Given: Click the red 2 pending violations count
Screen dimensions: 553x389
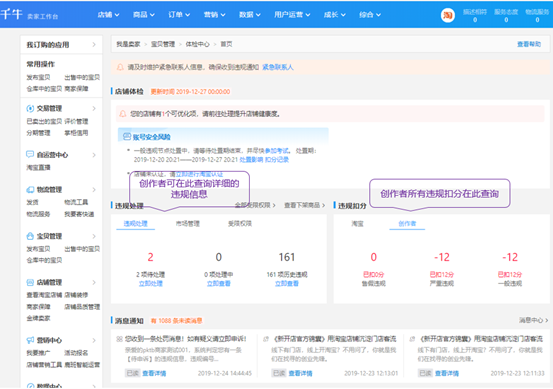Looking at the screenshot, I should 150,257.
